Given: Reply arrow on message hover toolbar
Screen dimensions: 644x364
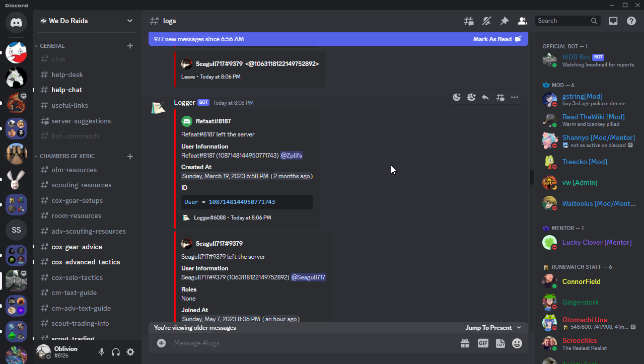Looking at the screenshot, I should (485, 97).
